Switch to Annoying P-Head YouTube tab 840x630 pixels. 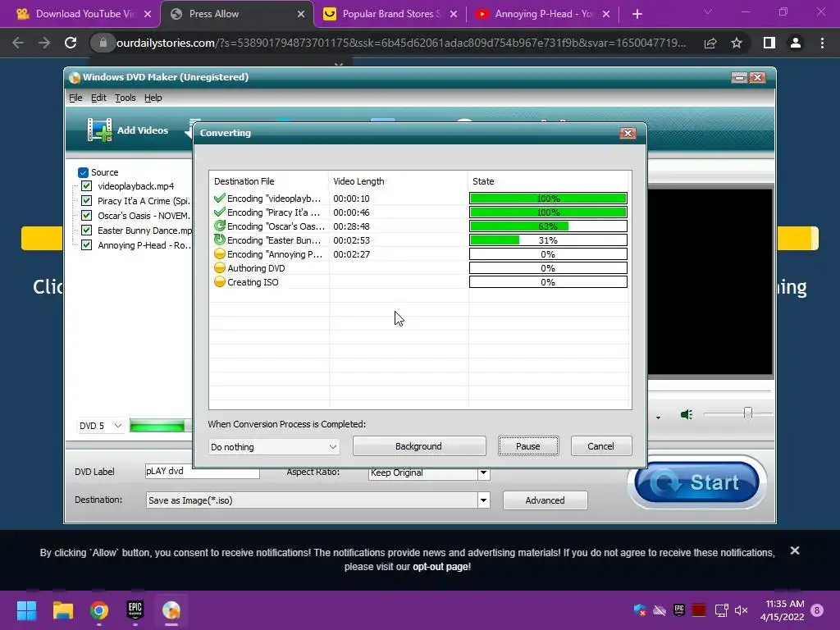[543, 14]
